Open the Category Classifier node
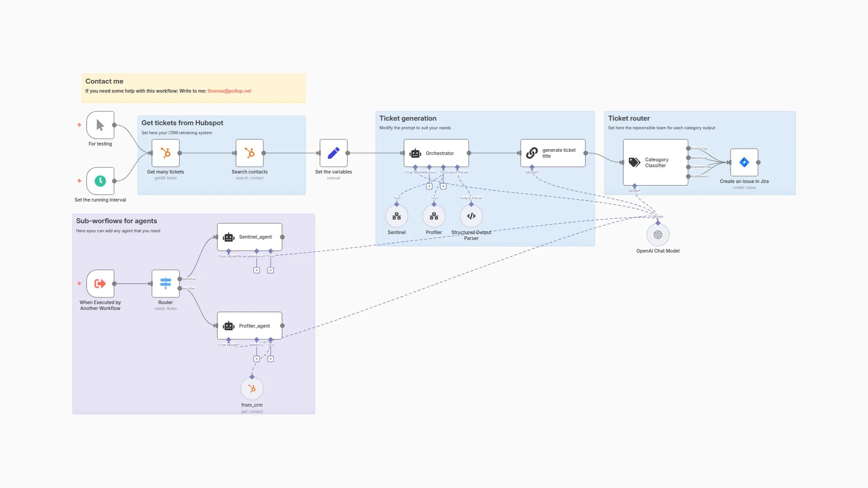868x488 pixels. click(x=655, y=162)
